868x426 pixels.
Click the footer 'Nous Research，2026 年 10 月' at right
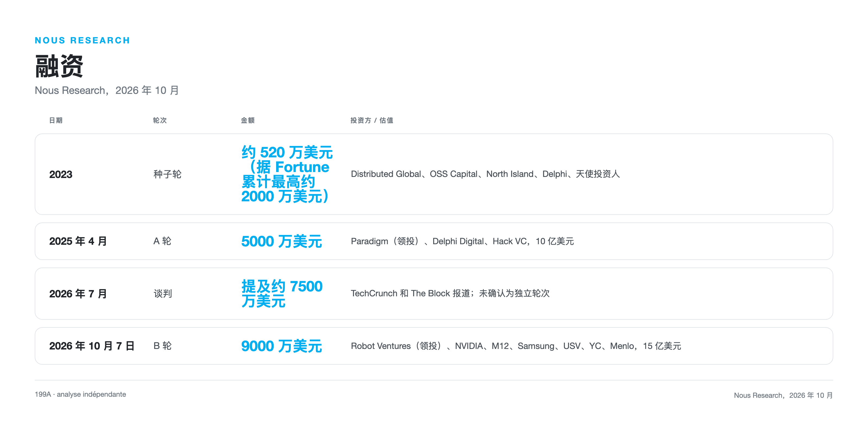pos(783,395)
